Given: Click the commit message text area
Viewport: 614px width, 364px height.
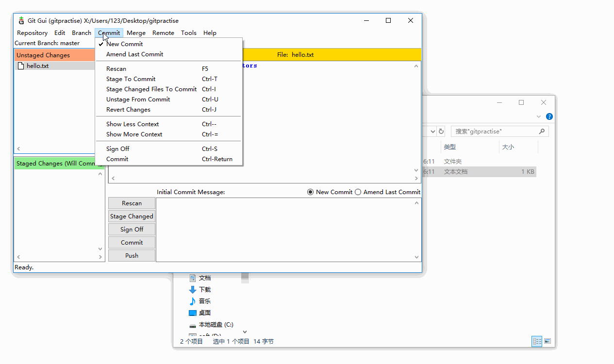Looking at the screenshot, I should tap(284, 230).
